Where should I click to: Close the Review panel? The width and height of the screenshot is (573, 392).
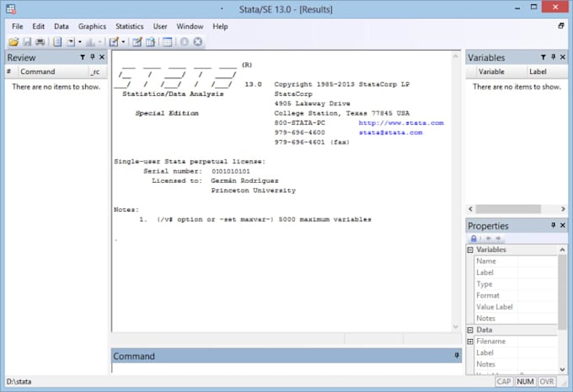[102, 57]
